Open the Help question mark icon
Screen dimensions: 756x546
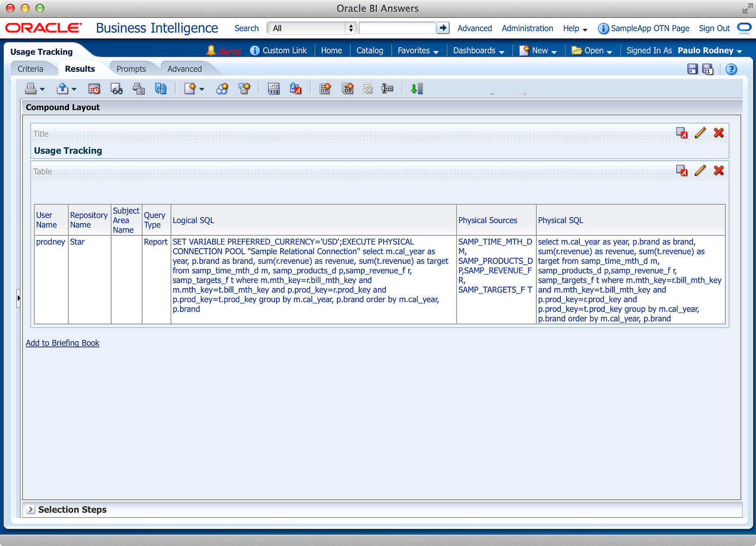tap(731, 69)
